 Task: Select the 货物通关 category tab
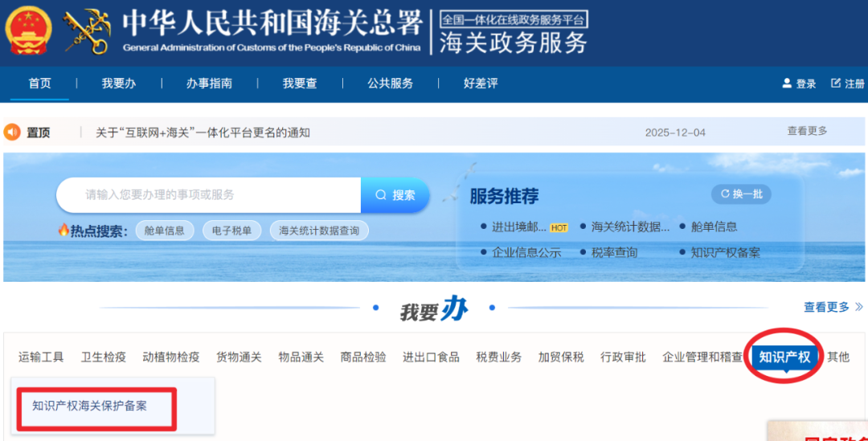(x=239, y=357)
